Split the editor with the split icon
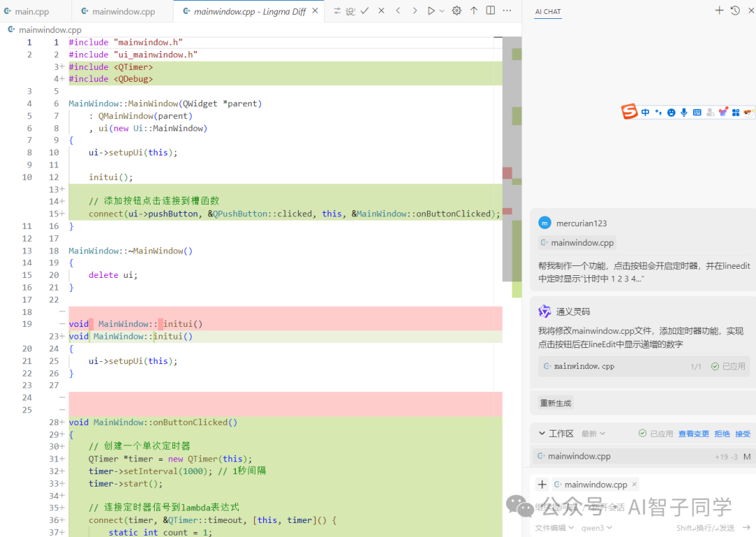The width and height of the screenshot is (756, 537). coord(490,11)
